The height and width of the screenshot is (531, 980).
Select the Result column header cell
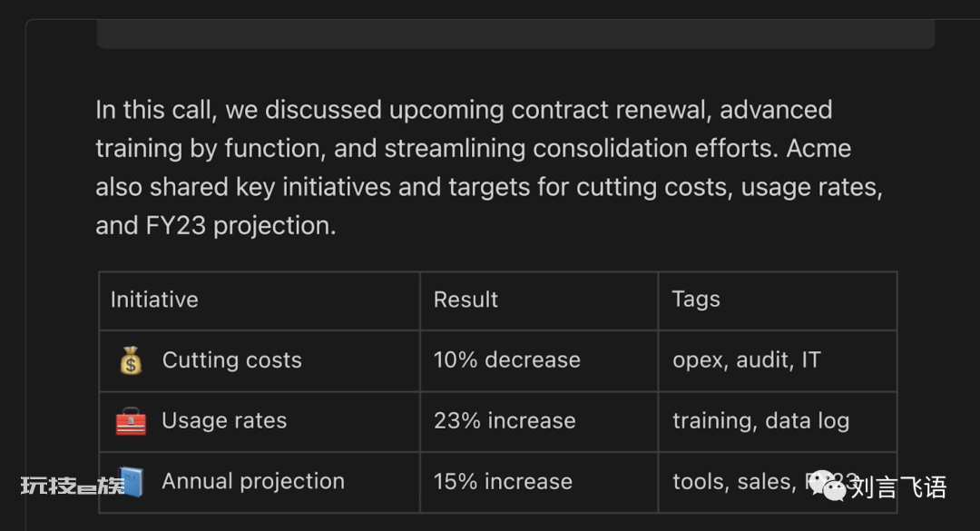pos(539,300)
